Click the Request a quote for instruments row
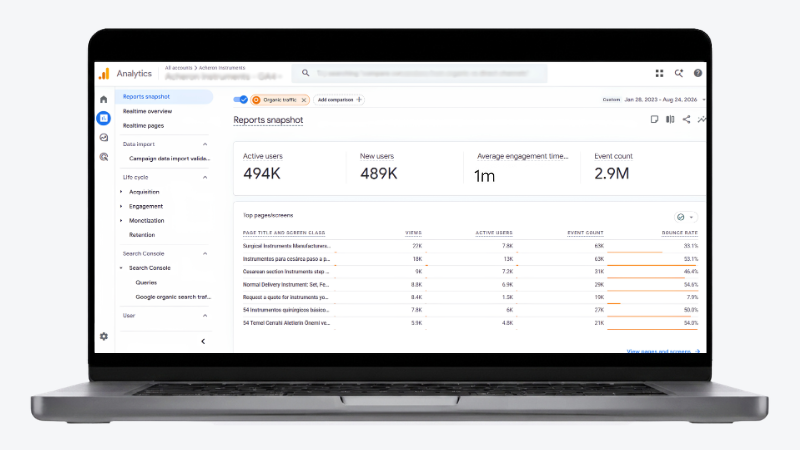The height and width of the screenshot is (450, 800). [x=285, y=297]
